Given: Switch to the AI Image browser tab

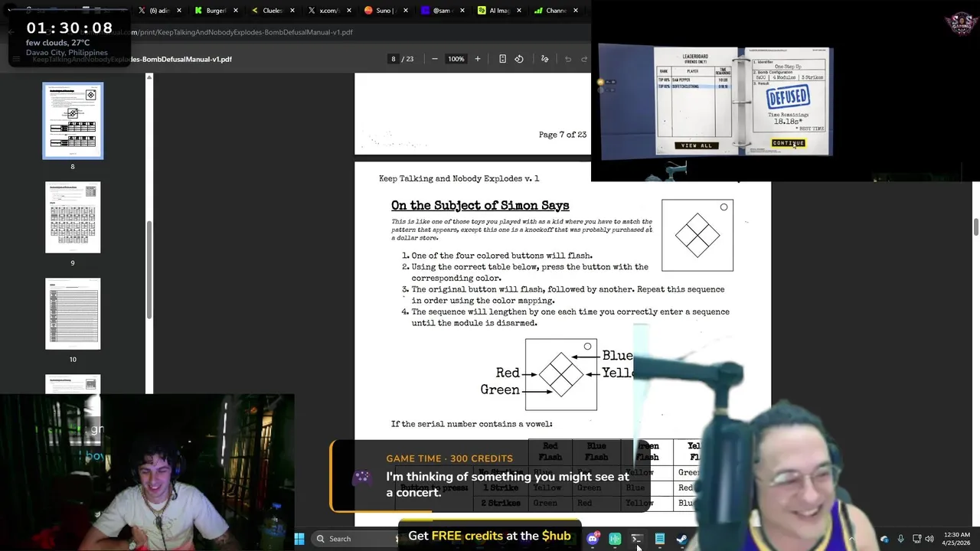Looking at the screenshot, I should pos(500,11).
